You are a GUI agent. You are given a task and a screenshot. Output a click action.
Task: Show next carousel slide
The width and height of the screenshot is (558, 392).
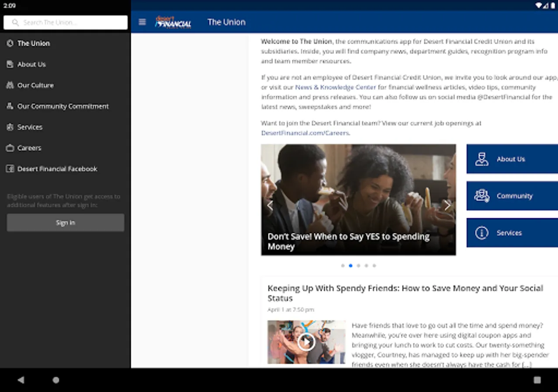point(447,206)
